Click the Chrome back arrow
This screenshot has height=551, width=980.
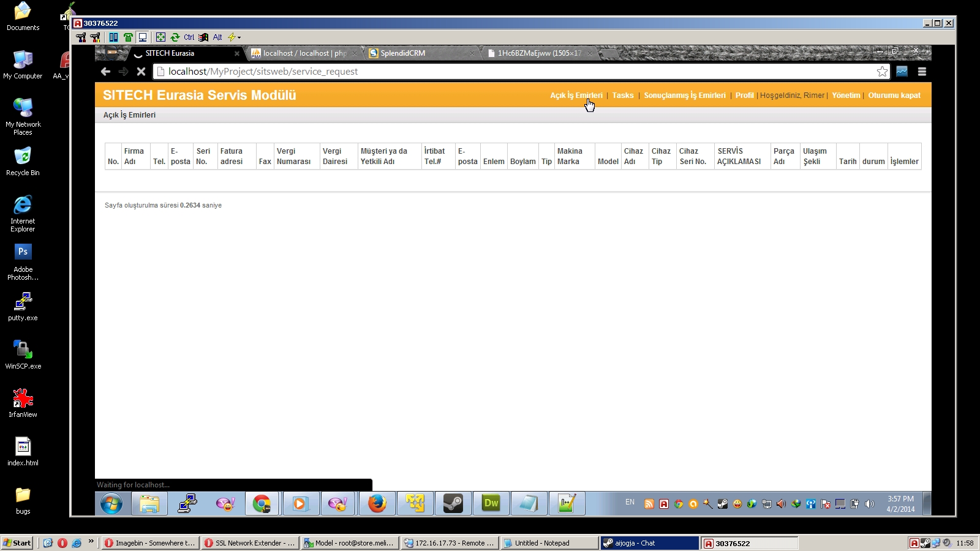tap(105, 72)
